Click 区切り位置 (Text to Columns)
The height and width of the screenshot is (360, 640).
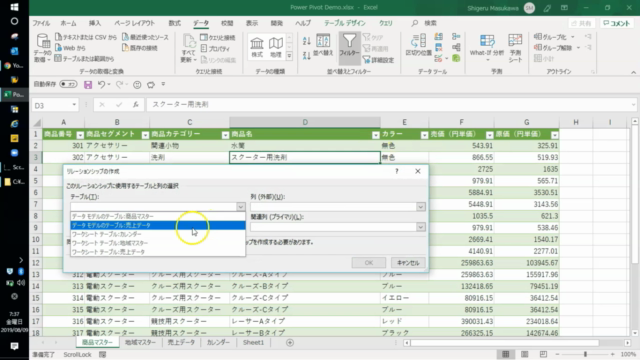tap(418, 45)
